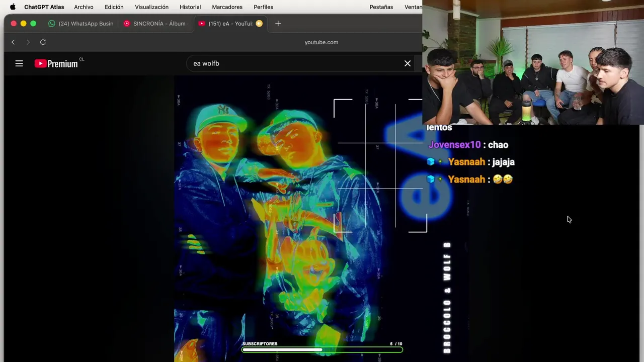Clear the YouTube search text
Screen dimensions: 644x362
tap(408, 63)
